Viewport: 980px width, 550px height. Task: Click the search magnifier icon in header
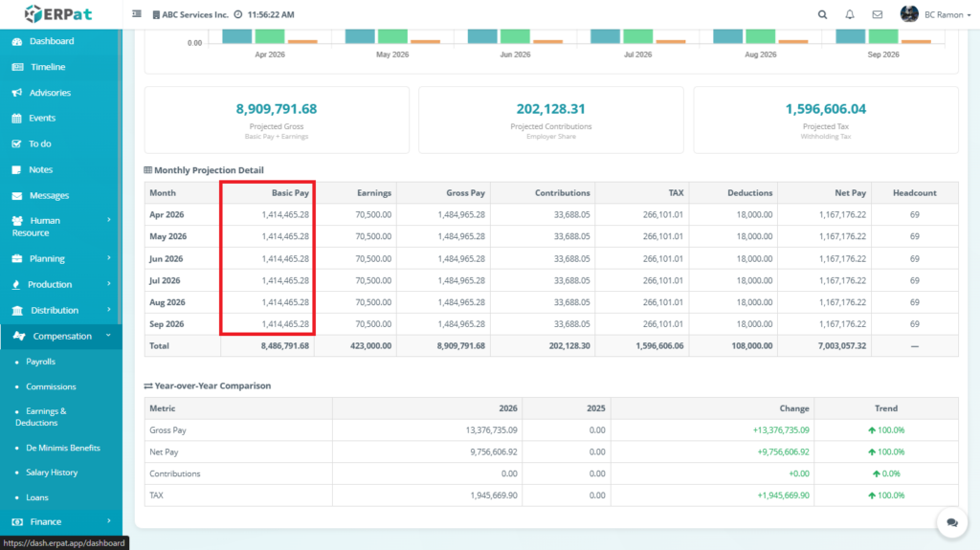pyautogui.click(x=823, y=14)
